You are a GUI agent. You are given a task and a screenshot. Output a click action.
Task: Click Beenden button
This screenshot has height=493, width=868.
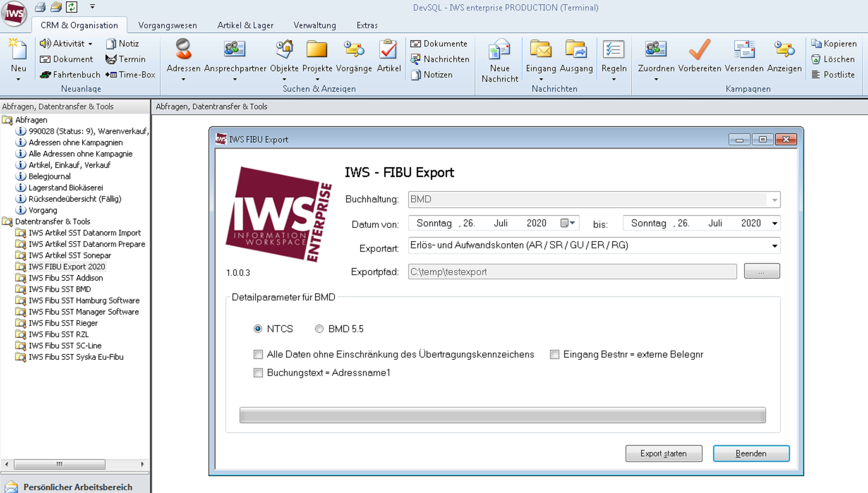click(x=751, y=454)
